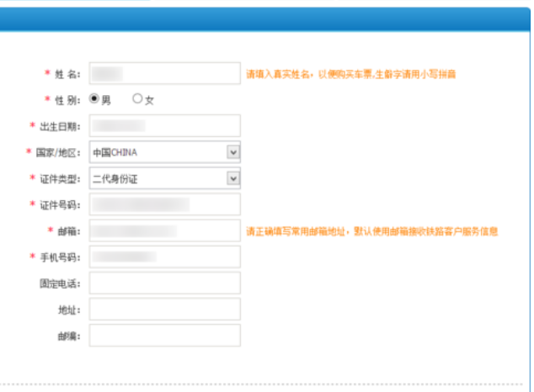534x392 pixels.
Task: Click the 出生日期 label text
Action: (x=58, y=126)
